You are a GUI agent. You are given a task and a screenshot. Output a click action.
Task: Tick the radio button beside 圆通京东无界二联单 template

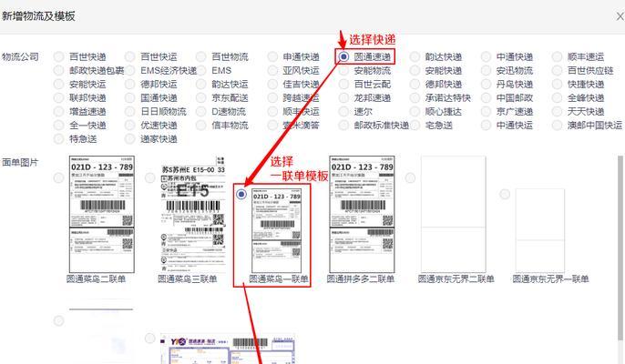[410, 177]
